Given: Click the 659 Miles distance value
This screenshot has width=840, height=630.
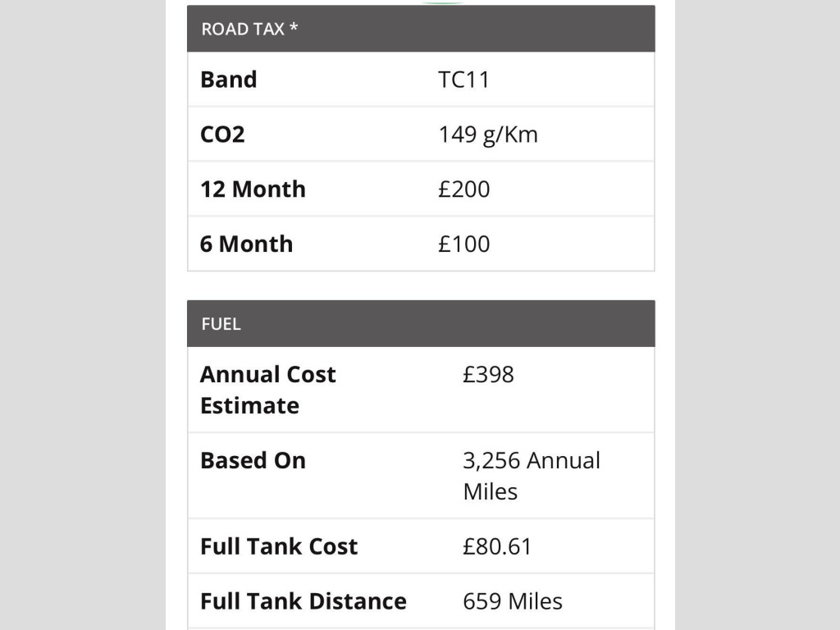Looking at the screenshot, I should tap(513, 601).
